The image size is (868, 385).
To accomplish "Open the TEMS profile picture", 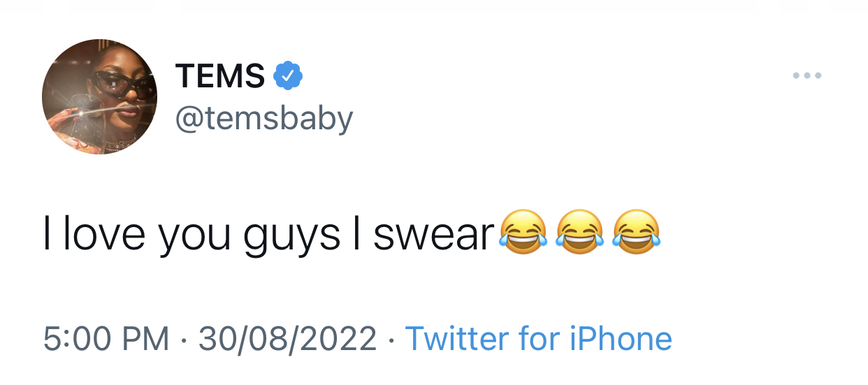I will 99,96.
